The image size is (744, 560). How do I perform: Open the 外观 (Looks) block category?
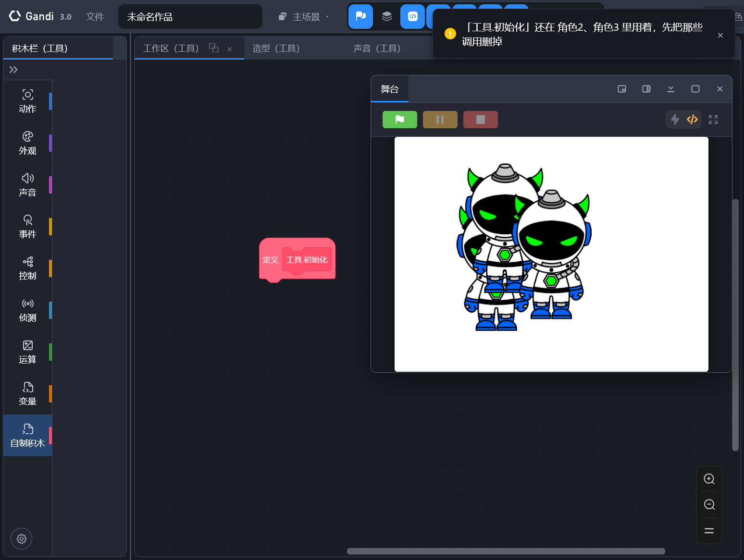coord(27,143)
